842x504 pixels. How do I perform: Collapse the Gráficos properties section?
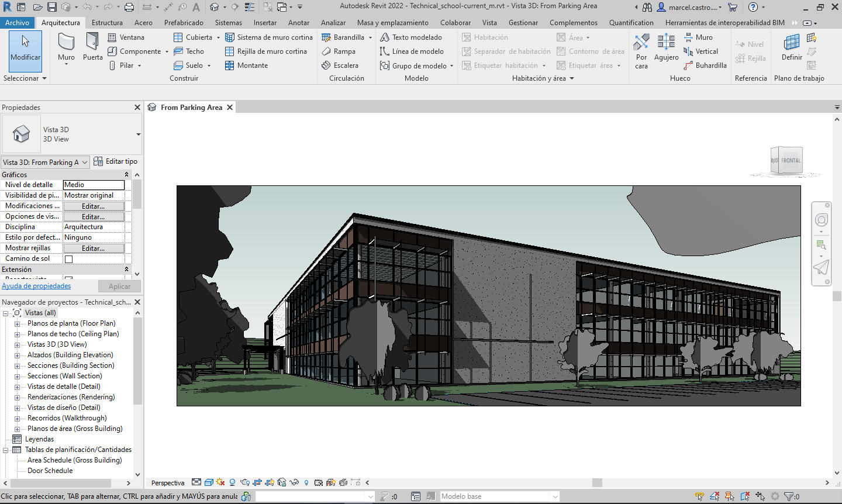click(x=126, y=174)
